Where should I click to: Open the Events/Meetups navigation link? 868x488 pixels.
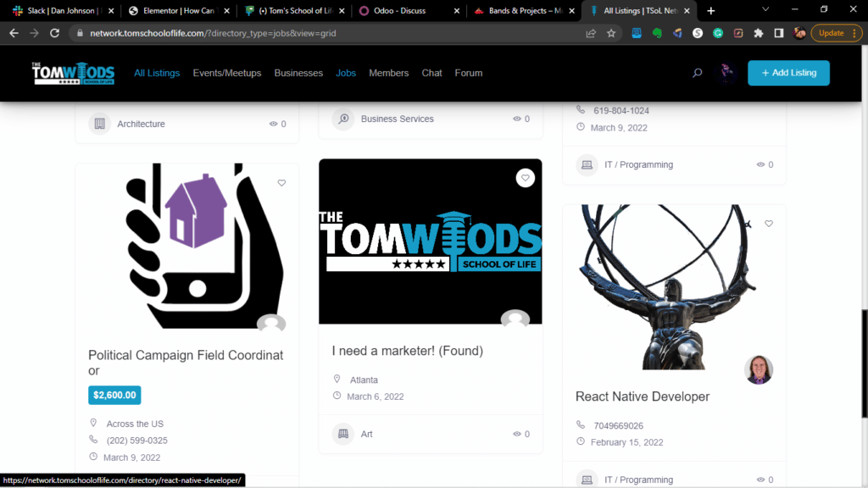(227, 73)
